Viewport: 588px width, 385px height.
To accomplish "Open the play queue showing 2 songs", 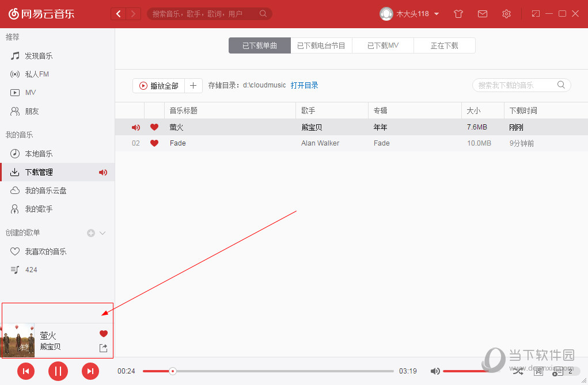I will [557, 371].
